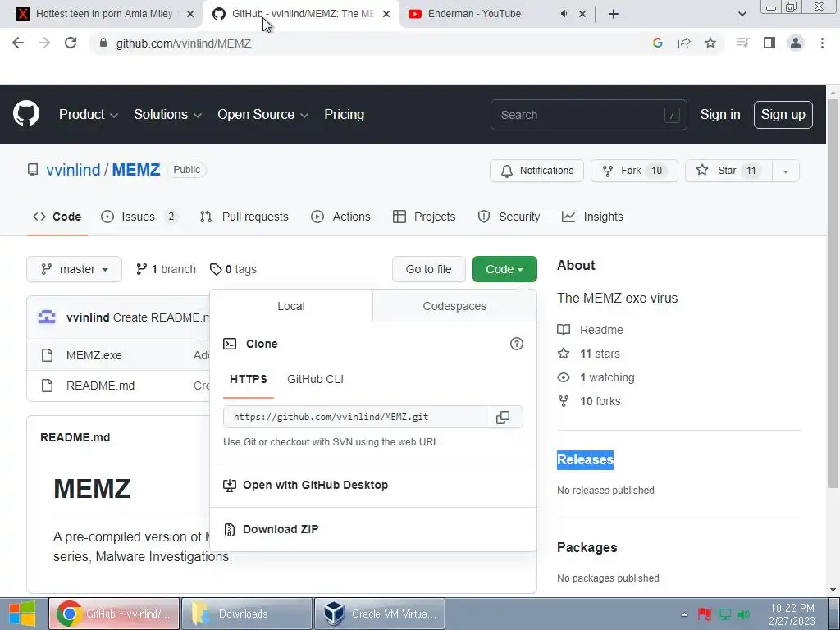Viewport: 840px width, 630px height.
Task: Open the Projects tab
Action: (x=424, y=217)
